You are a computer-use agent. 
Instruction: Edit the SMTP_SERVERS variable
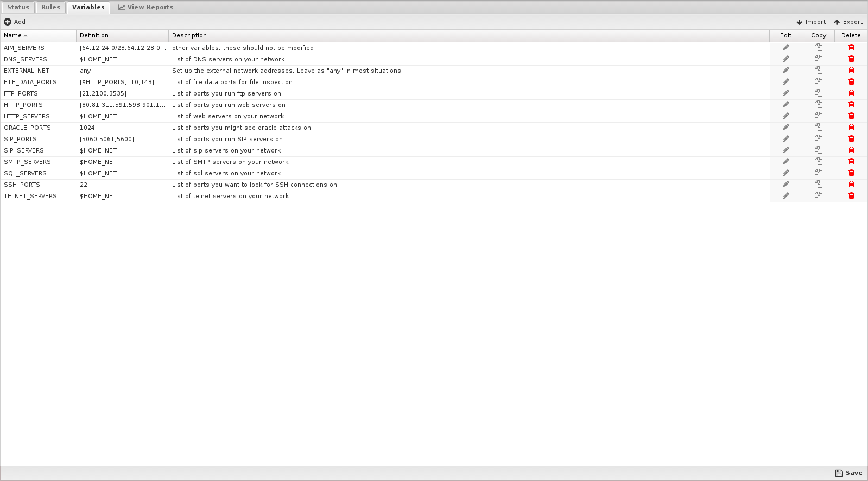click(x=785, y=162)
